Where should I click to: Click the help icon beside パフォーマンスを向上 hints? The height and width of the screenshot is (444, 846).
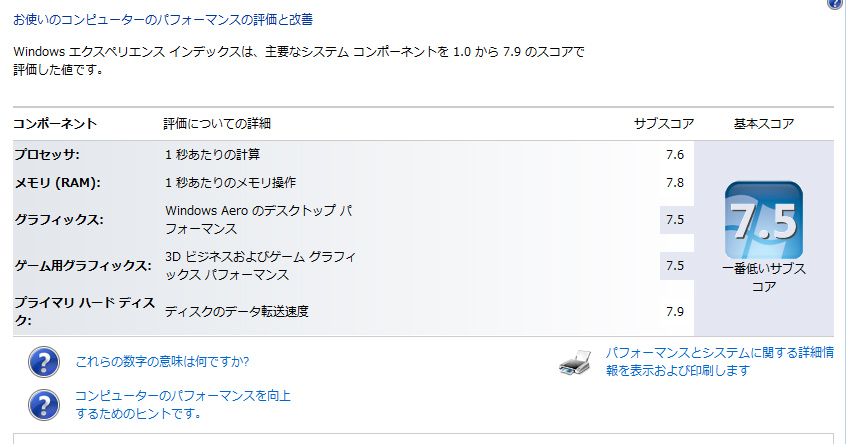[44, 405]
